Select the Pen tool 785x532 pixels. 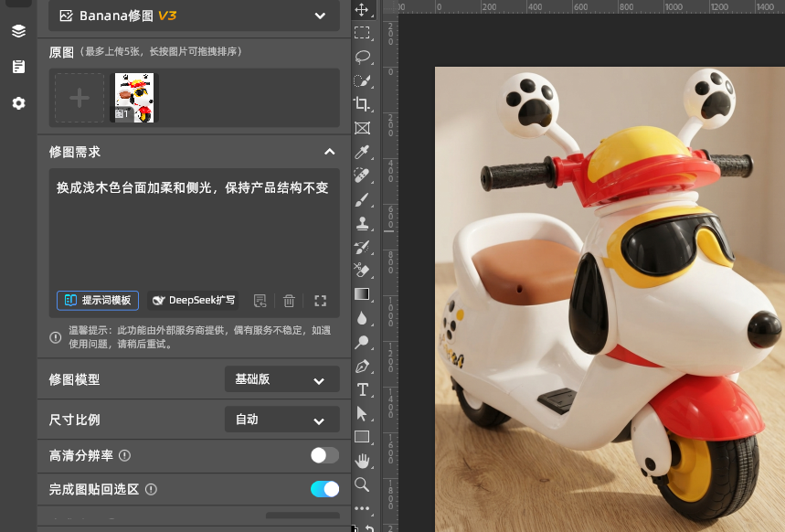click(x=363, y=367)
